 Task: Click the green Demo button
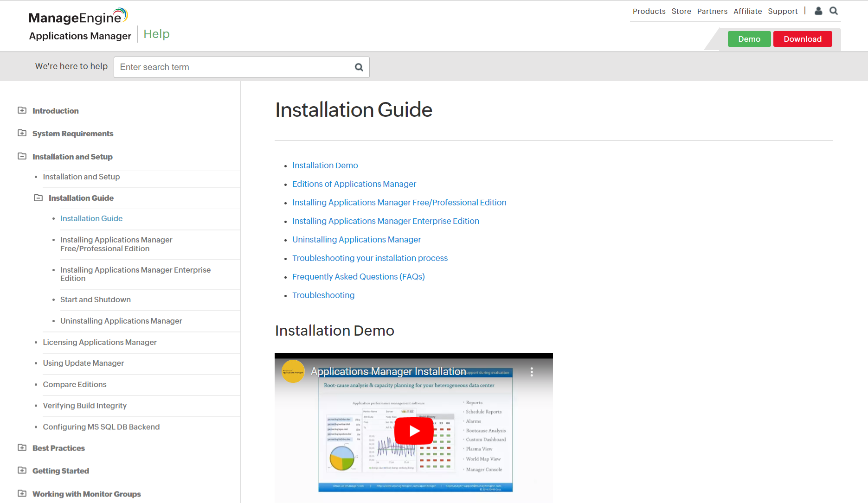click(x=749, y=39)
